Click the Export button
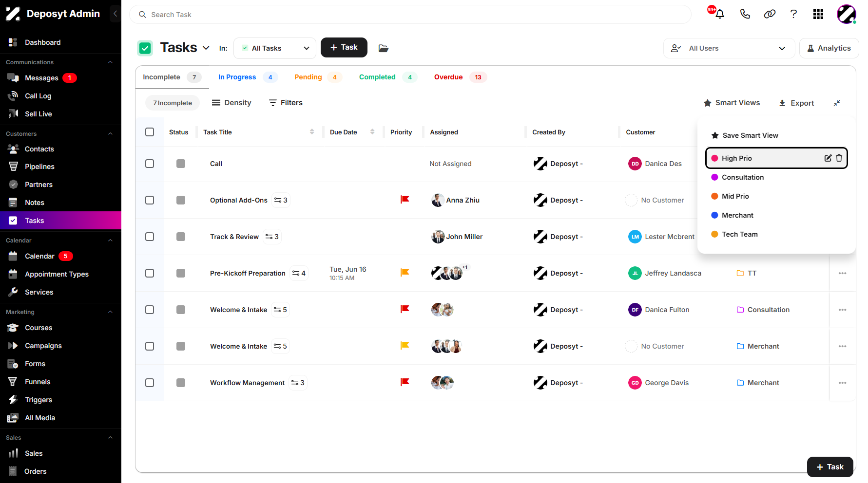Screen dimensions: 868x483 796,103
